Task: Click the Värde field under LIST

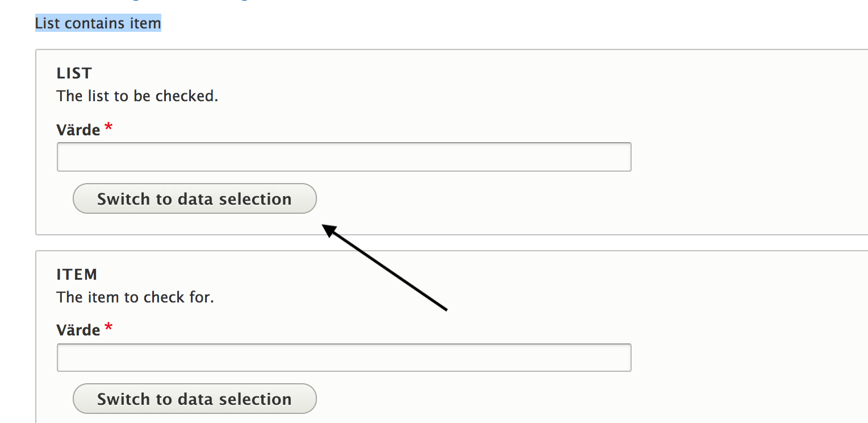Action: 344,157
